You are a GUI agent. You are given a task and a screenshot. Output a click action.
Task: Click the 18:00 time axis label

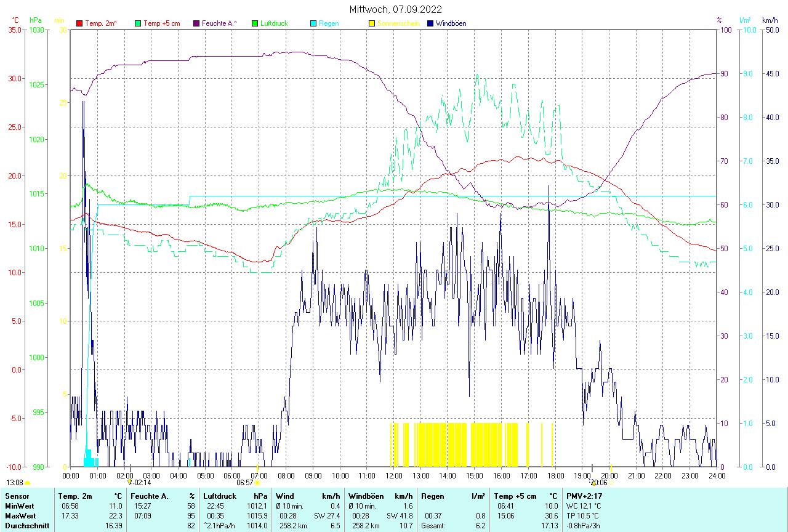555,475
